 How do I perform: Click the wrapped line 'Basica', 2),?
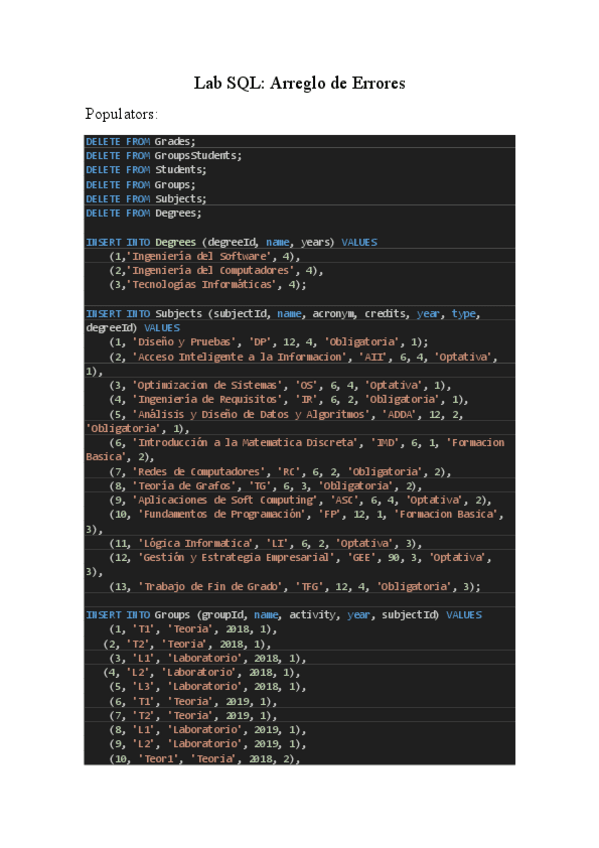(120, 457)
